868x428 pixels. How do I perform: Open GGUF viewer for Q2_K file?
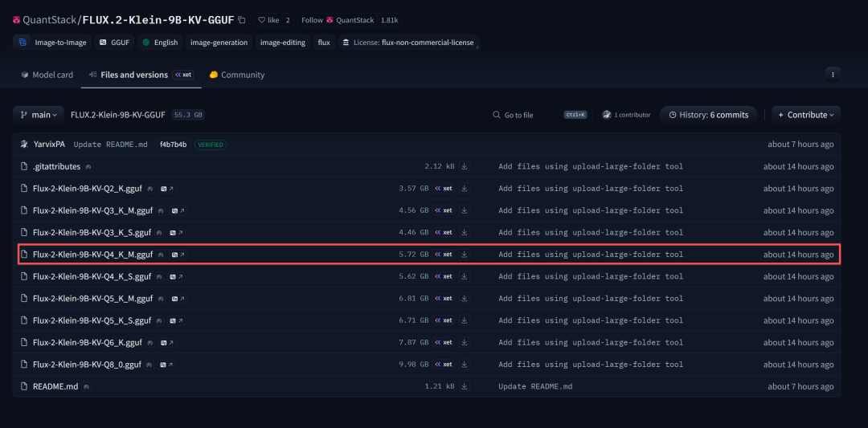point(167,189)
